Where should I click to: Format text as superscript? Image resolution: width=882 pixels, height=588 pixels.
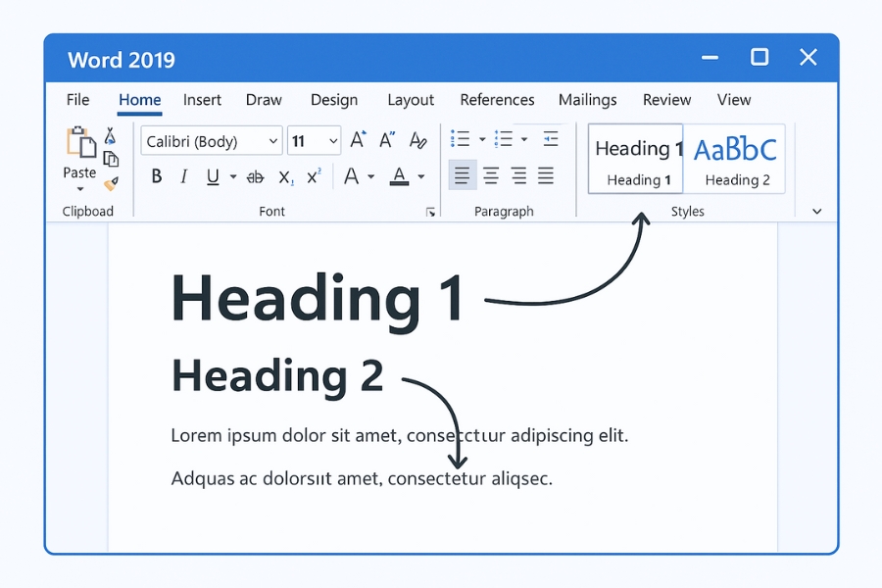click(x=312, y=176)
